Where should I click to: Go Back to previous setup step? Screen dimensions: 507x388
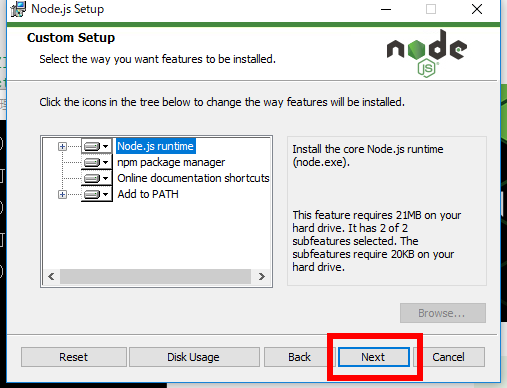tap(299, 357)
